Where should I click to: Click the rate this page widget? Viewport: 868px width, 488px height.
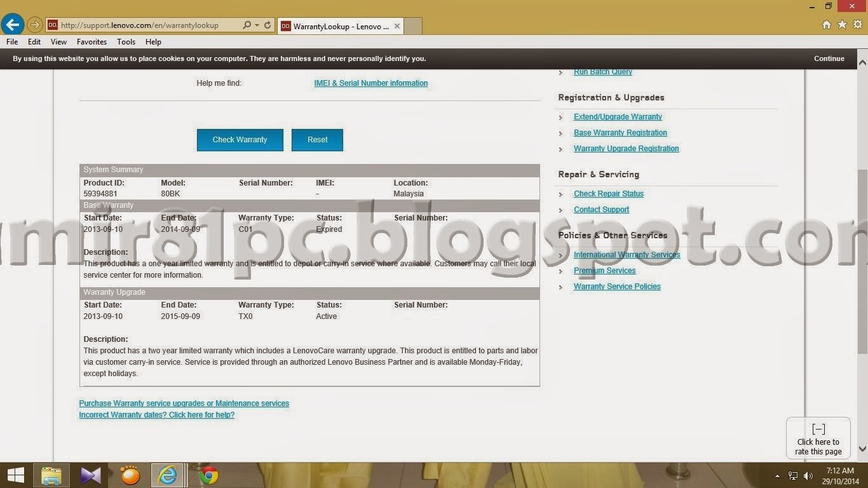pos(818,438)
